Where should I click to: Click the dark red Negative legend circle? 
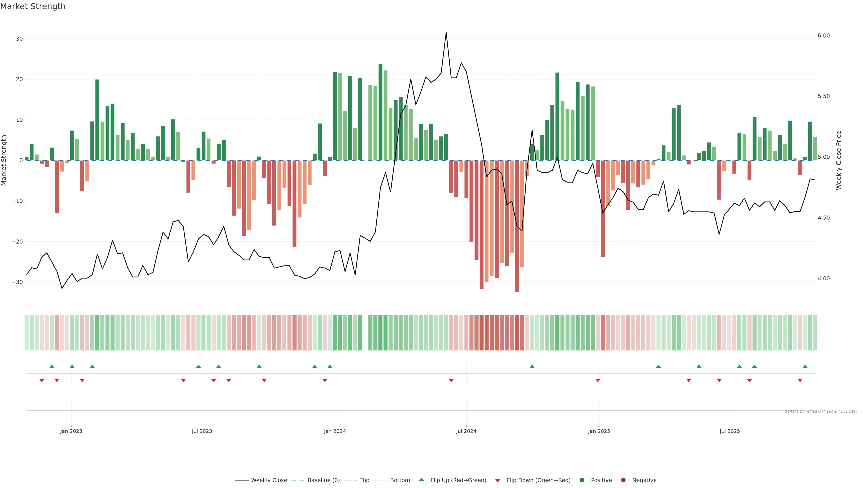tap(623, 480)
